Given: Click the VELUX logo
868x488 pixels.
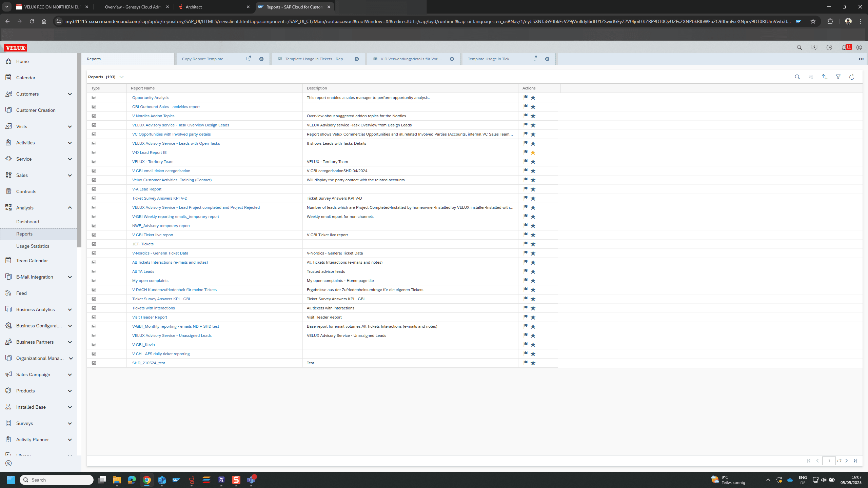Looking at the screenshot, I should click(16, 48).
